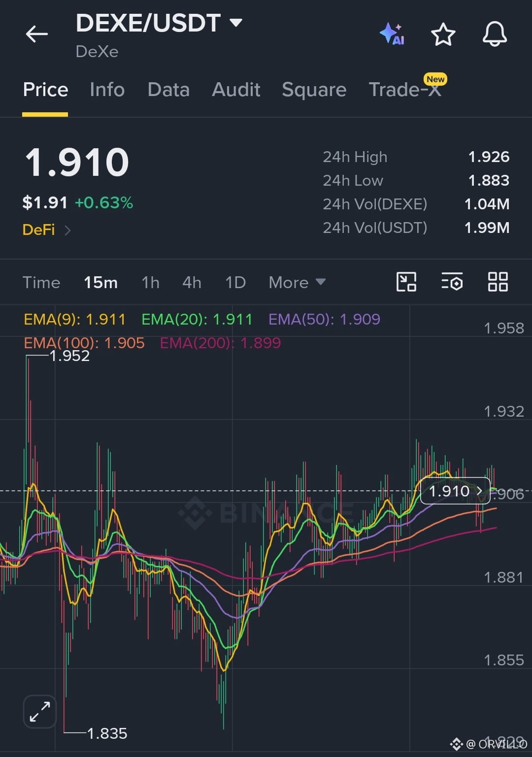This screenshot has width=532, height=757.
Task: Open the Audit tab
Action: (236, 90)
